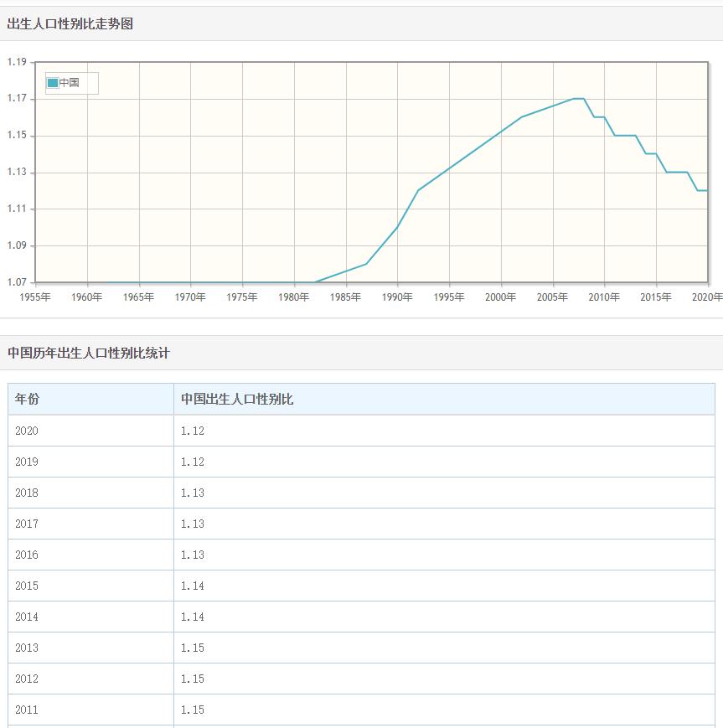Click the 1.13 y-axis label
This screenshot has width=723, height=728.
click(17, 172)
